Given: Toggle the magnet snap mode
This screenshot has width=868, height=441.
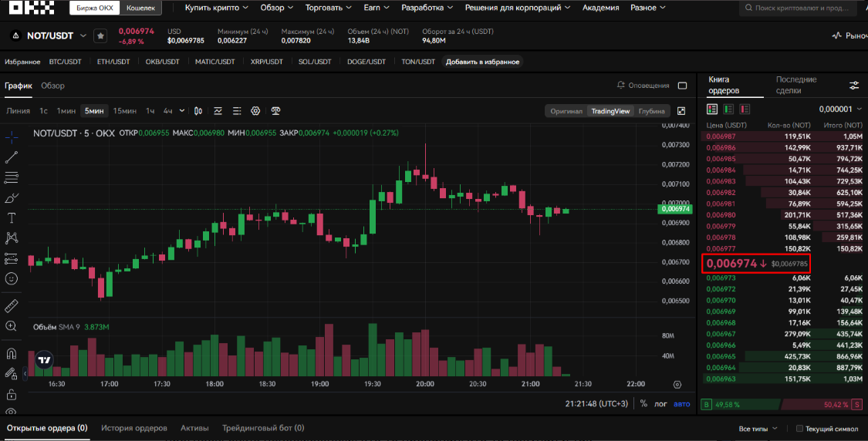Looking at the screenshot, I should pos(12,354).
